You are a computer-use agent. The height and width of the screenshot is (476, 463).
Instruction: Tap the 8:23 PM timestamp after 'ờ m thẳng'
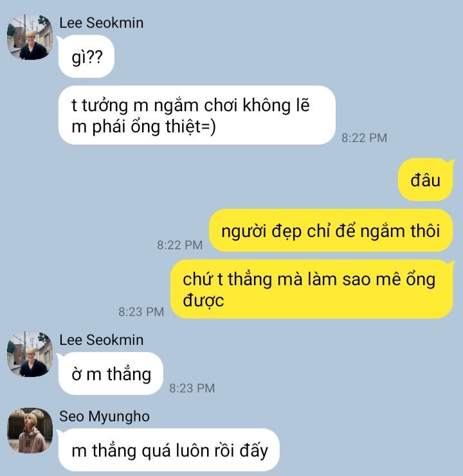(x=192, y=388)
